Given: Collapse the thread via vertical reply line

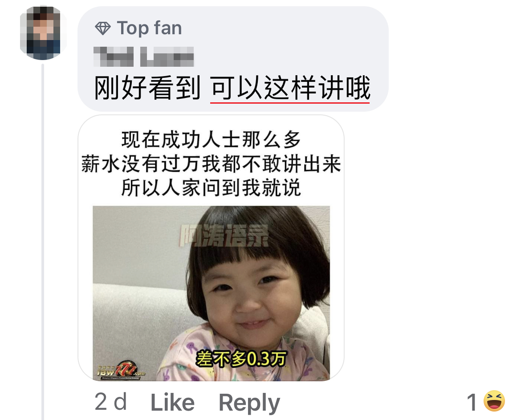Looking at the screenshot, I should [43, 242].
